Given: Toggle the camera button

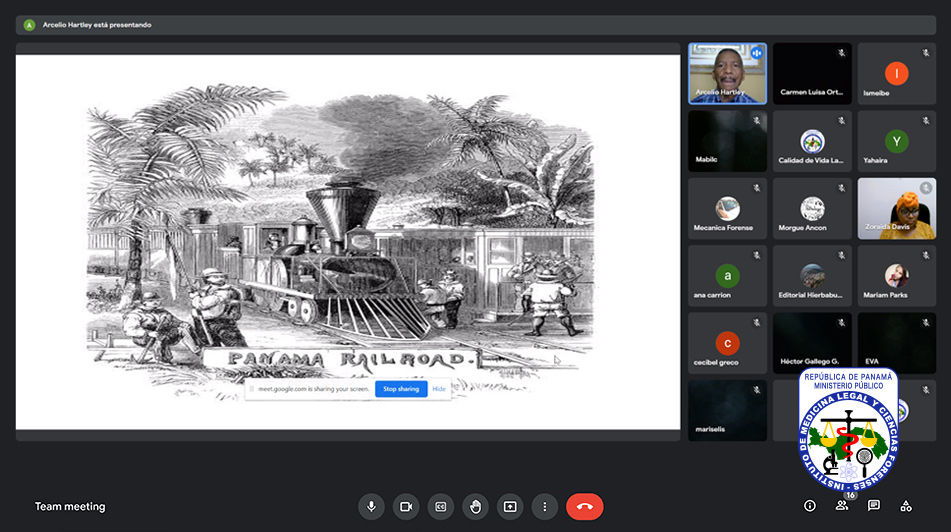Looking at the screenshot, I should pyautogui.click(x=406, y=507).
